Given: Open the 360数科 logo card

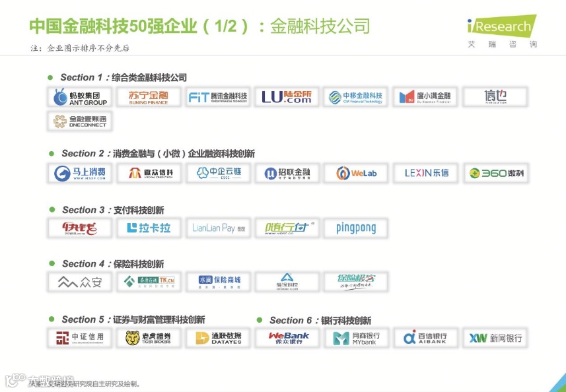Looking at the screenshot, I should [495, 173].
